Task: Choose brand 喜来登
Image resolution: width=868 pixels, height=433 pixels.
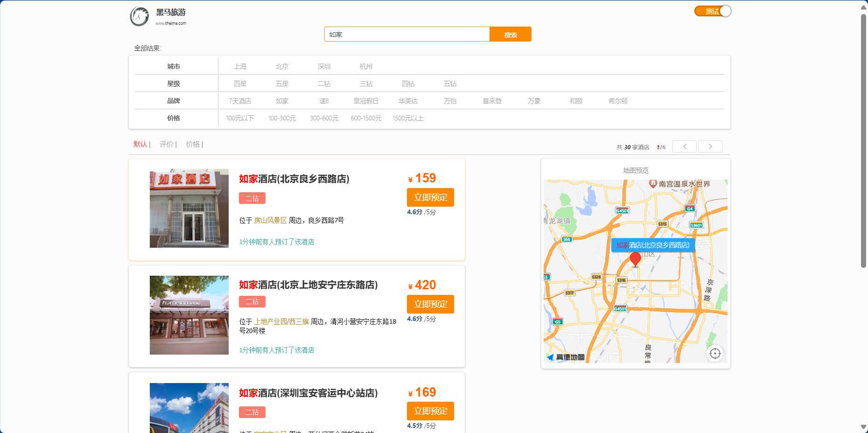Action: [492, 101]
